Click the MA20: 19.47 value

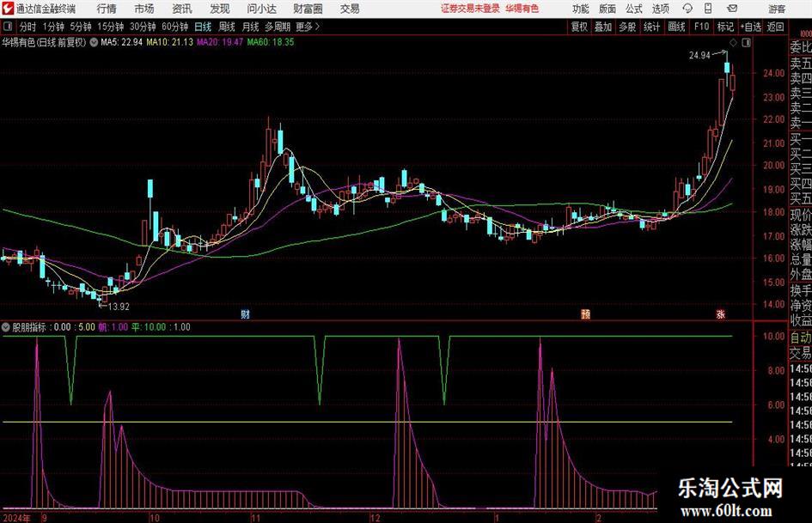(x=220, y=42)
